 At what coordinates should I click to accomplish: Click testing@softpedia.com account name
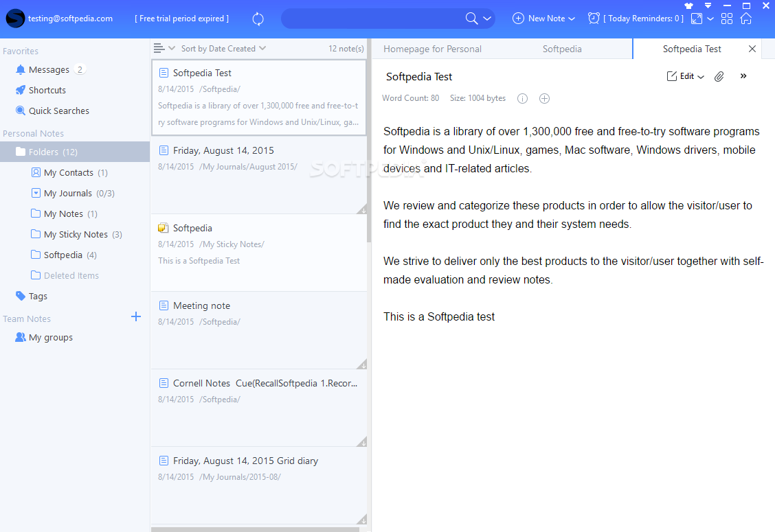[x=70, y=19]
